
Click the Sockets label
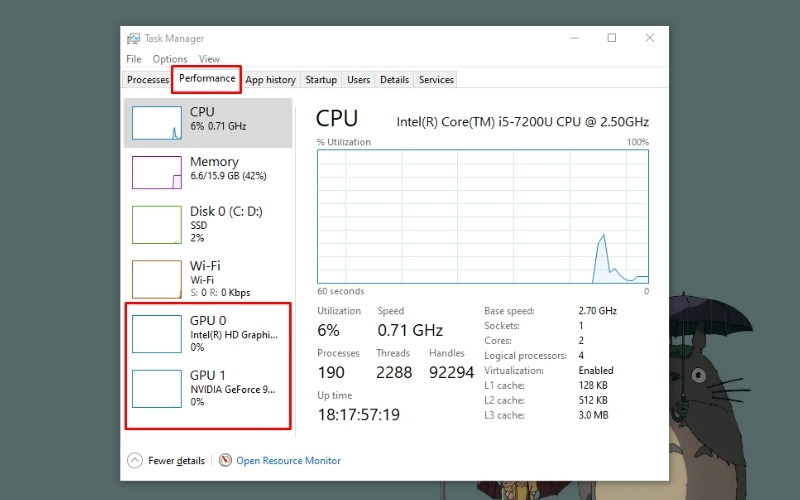[x=502, y=326]
